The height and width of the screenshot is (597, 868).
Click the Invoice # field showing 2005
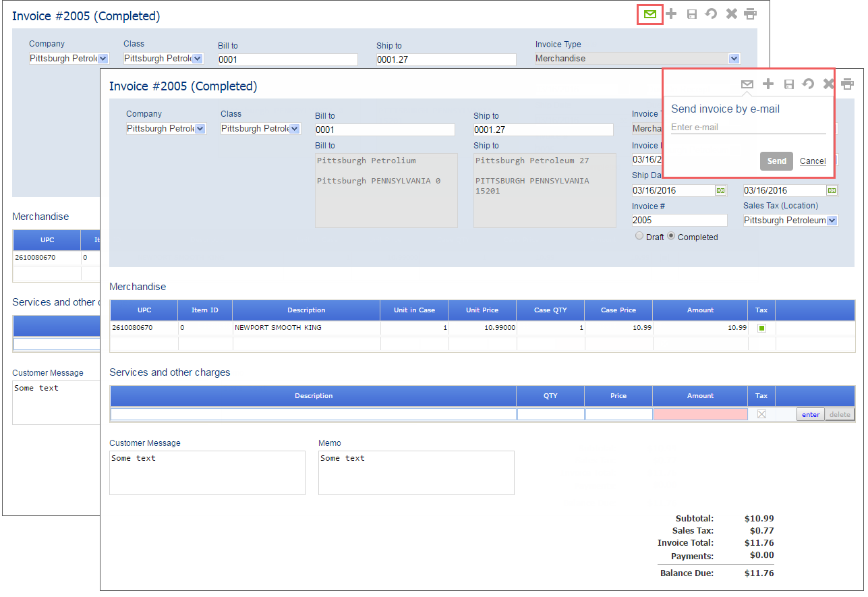[x=680, y=221]
